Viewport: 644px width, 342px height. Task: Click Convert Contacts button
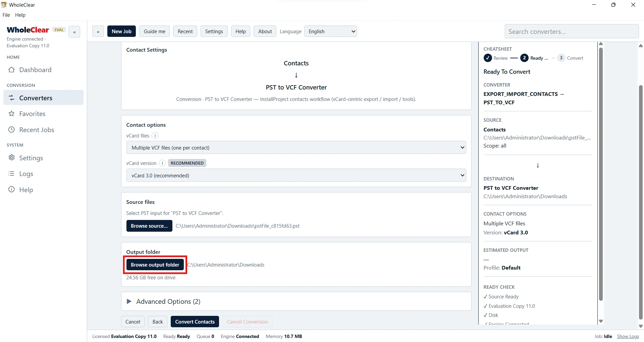click(195, 322)
